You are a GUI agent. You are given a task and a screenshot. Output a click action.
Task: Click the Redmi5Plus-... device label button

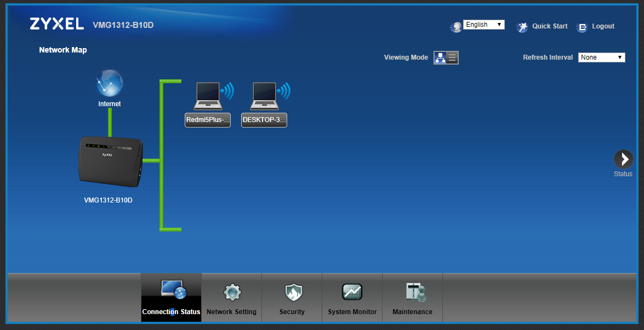point(208,120)
